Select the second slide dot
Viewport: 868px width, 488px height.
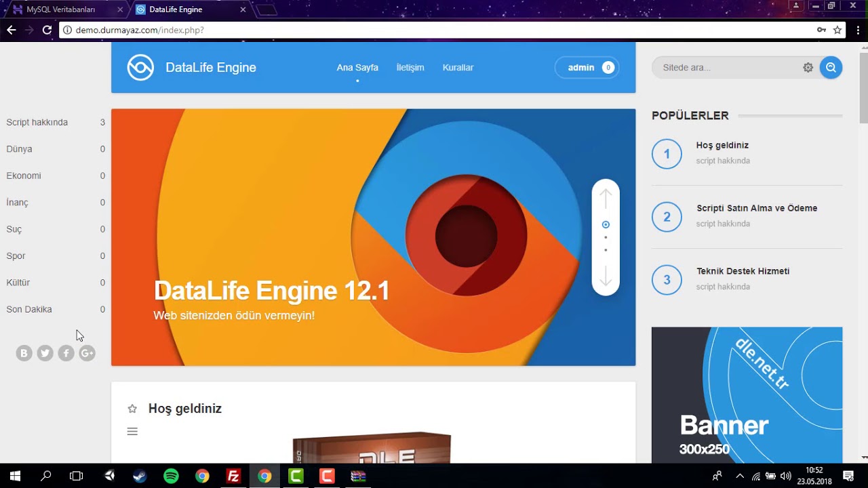(x=606, y=238)
